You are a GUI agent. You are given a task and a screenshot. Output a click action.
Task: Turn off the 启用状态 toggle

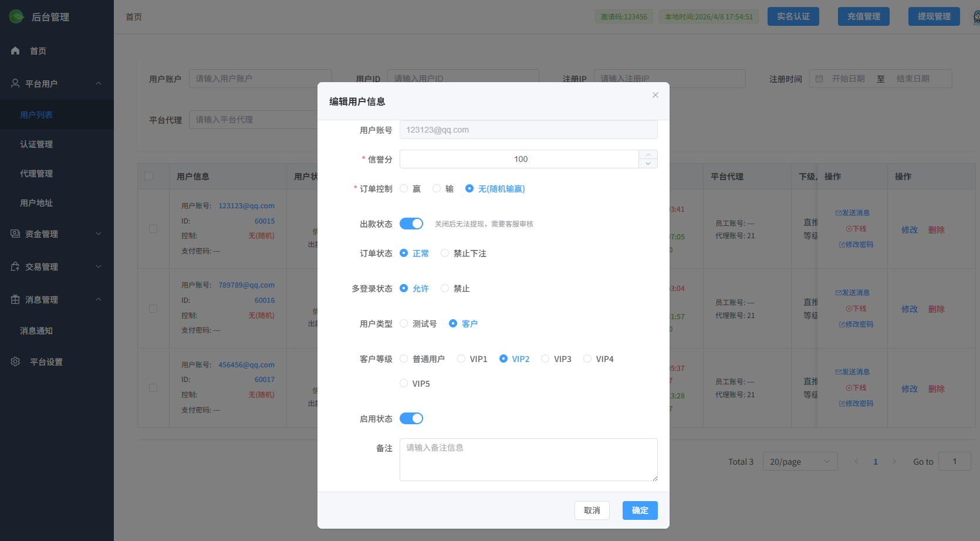pyautogui.click(x=411, y=418)
